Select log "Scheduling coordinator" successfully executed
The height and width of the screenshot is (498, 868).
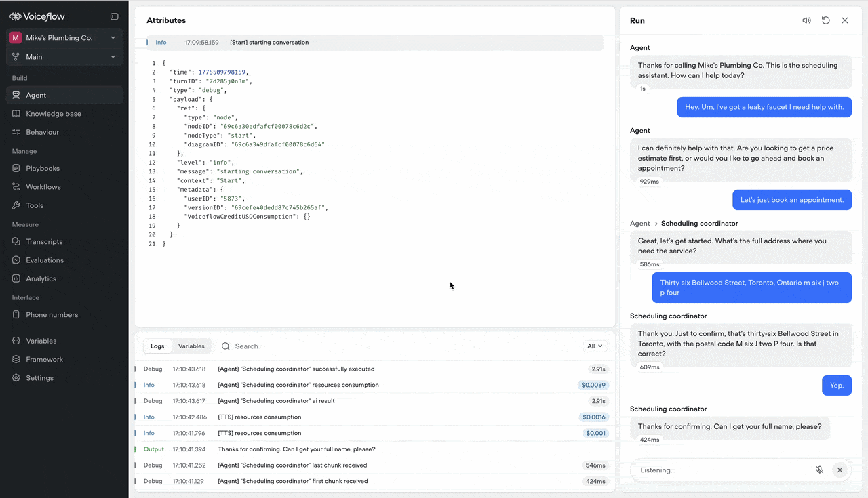374,369
